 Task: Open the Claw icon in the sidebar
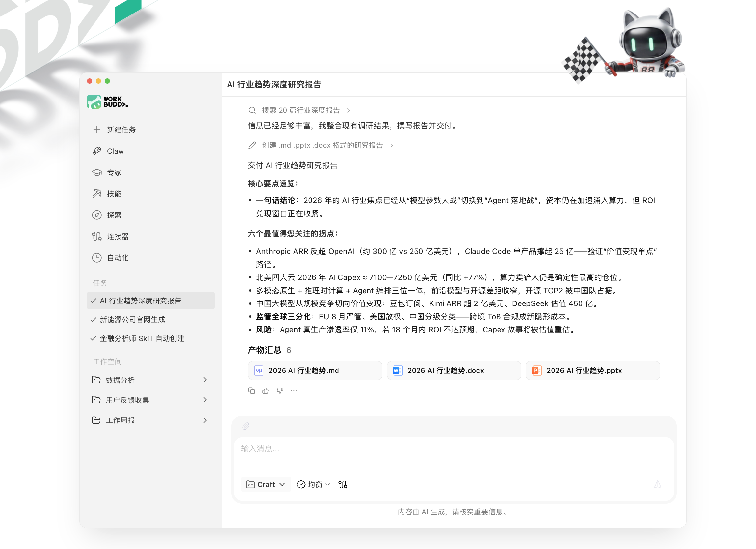pyautogui.click(x=97, y=151)
